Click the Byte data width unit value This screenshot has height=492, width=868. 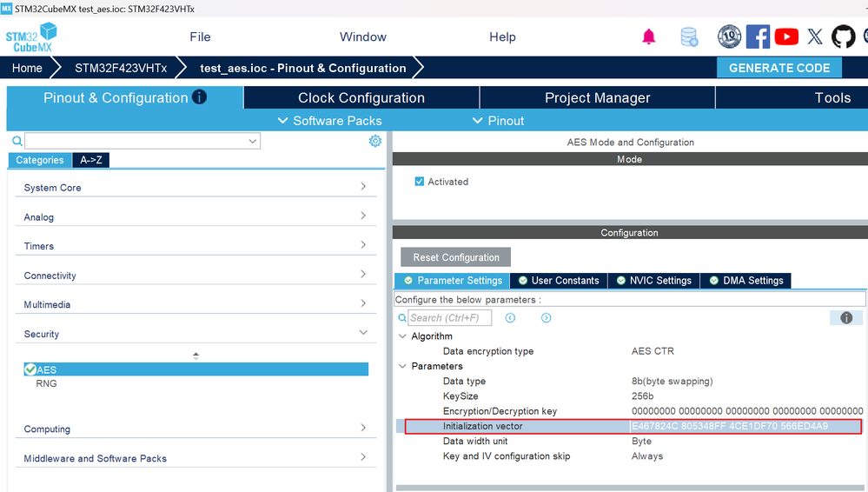click(x=641, y=441)
